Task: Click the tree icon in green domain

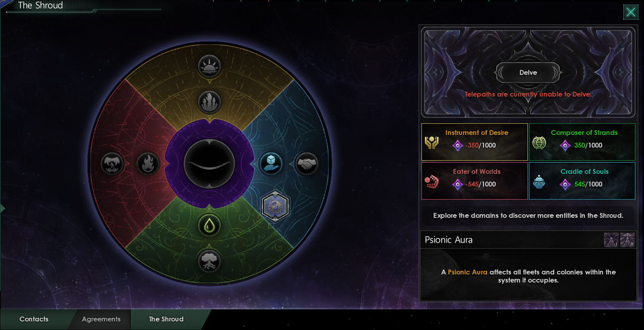Action: (209, 260)
